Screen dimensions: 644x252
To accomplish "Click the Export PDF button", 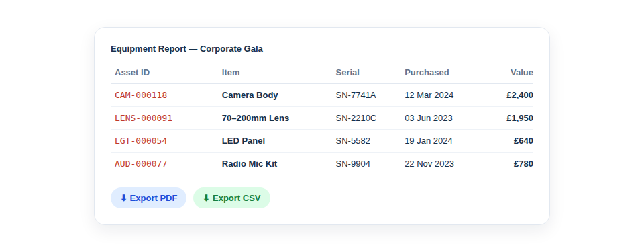I will tap(148, 198).
